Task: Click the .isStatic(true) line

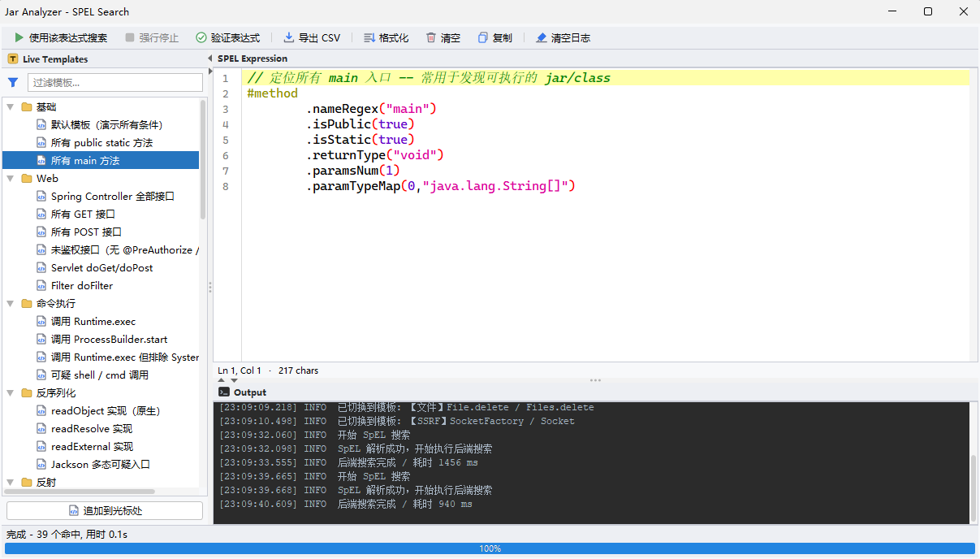Action: coord(360,140)
